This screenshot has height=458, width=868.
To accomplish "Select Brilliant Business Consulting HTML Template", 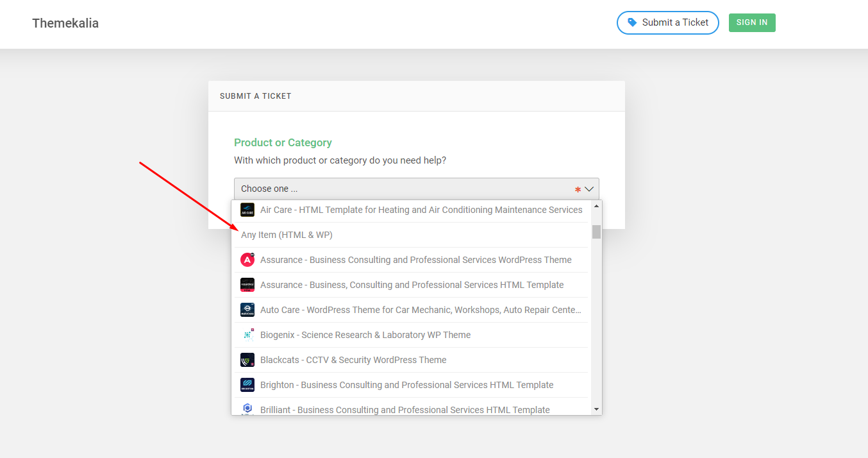I will click(411, 407).
